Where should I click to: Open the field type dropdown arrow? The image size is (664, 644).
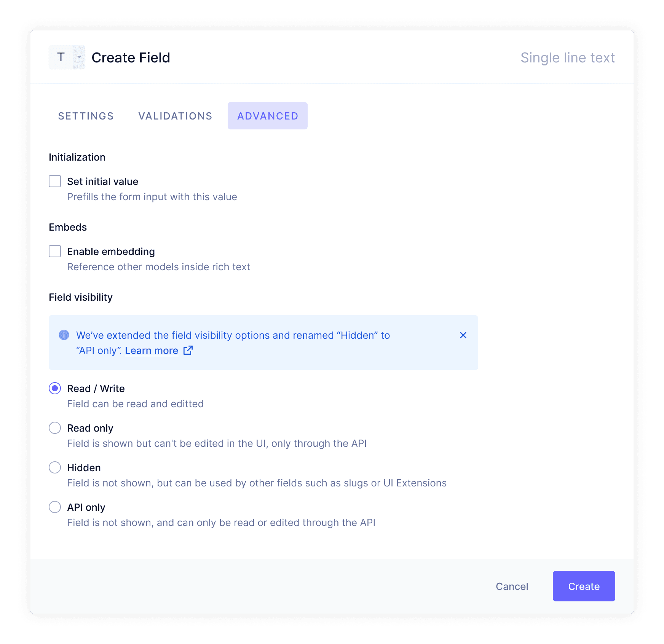(79, 57)
